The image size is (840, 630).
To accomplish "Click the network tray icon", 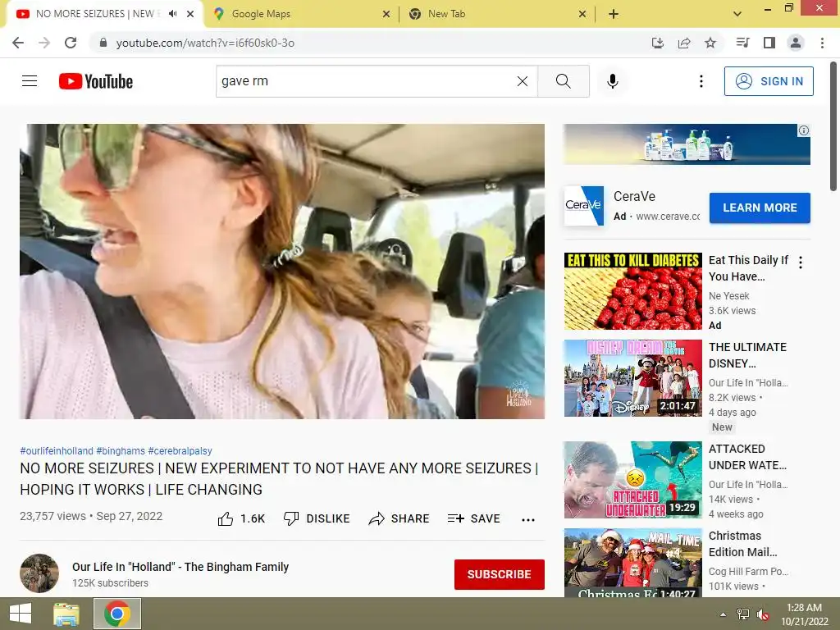I will pos(743,614).
